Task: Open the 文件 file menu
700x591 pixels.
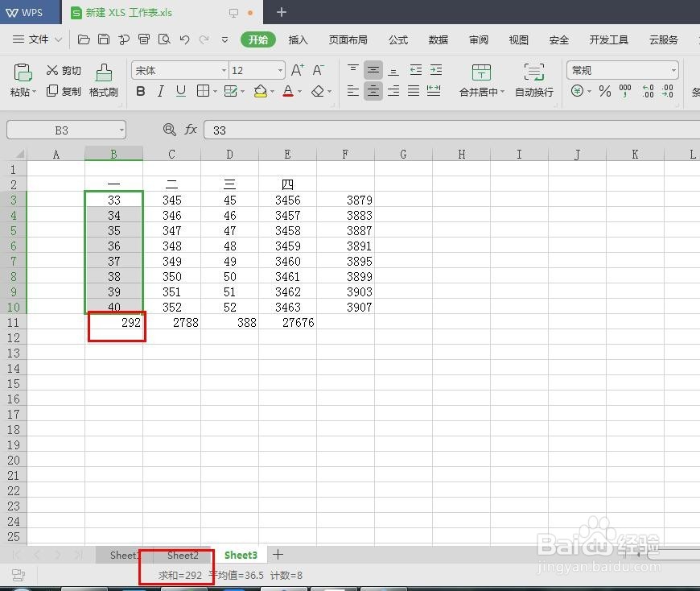Action: tap(37, 39)
